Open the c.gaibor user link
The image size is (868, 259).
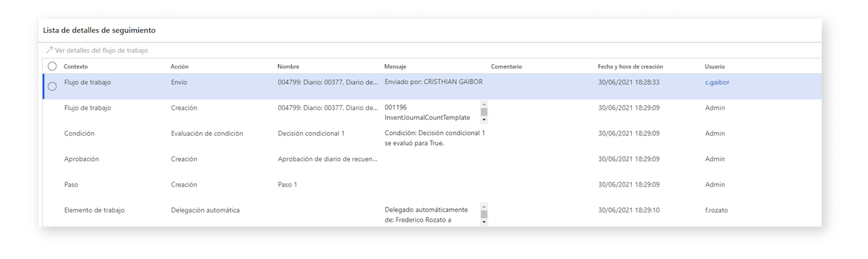(x=717, y=82)
